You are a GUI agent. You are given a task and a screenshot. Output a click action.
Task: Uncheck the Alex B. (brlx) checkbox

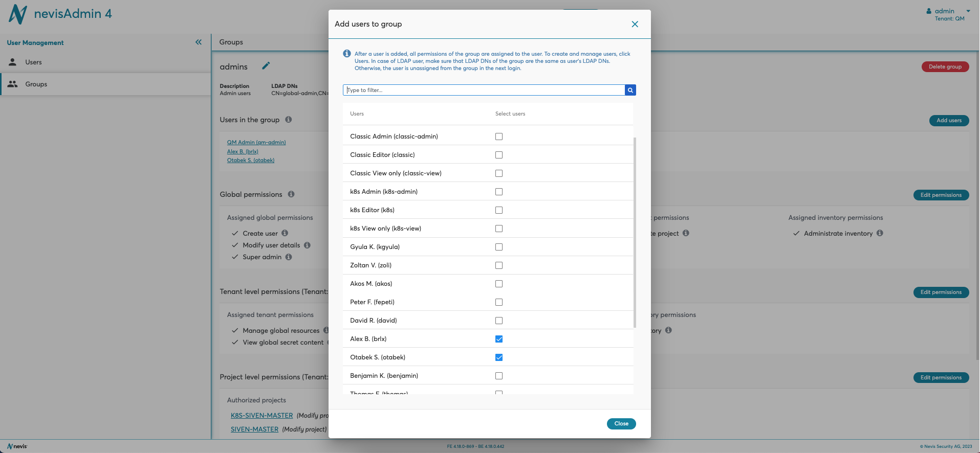pos(499,339)
